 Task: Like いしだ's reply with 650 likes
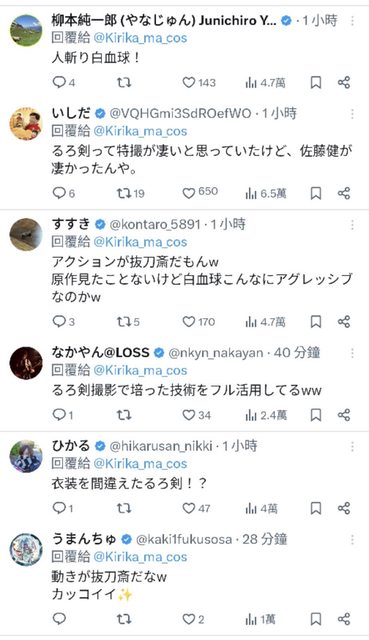200,192
